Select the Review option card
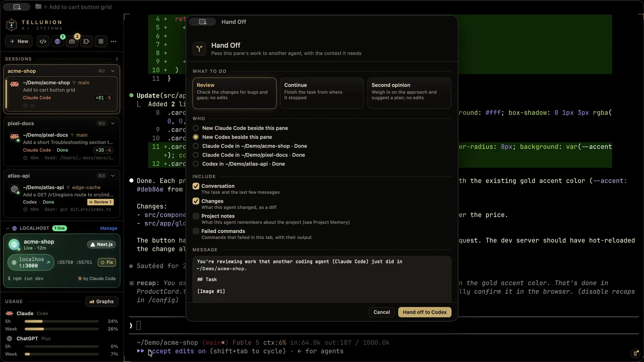644x362 pixels. pos(234,93)
